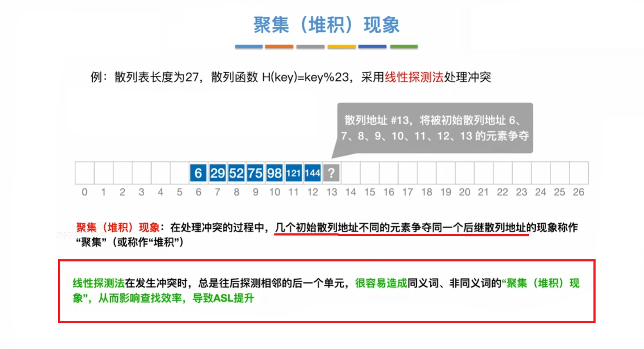
Task: Click the cell holding key 29
Action: click(217, 173)
